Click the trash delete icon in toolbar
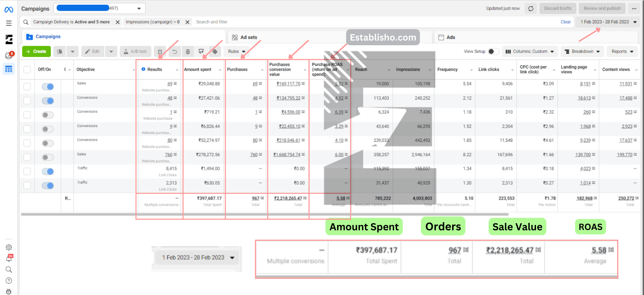Viewport: 644px width, 295px height. [x=188, y=52]
